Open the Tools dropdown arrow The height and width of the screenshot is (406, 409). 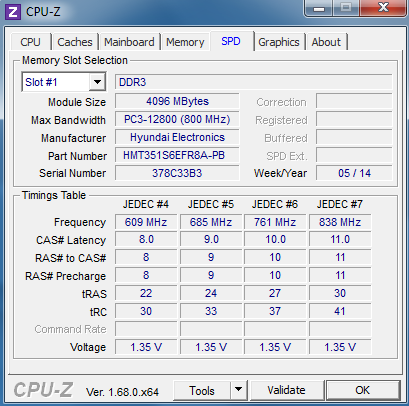[x=238, y=390]
